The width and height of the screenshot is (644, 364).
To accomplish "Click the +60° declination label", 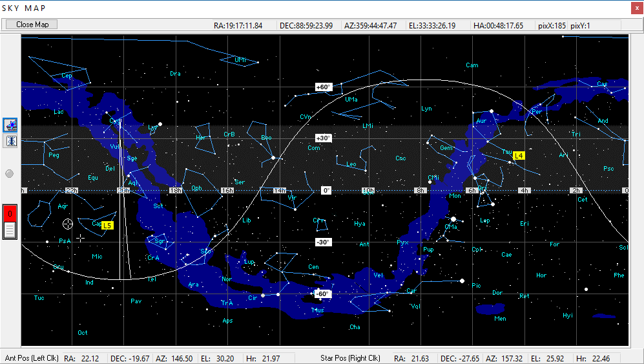I will click(323, 87).
